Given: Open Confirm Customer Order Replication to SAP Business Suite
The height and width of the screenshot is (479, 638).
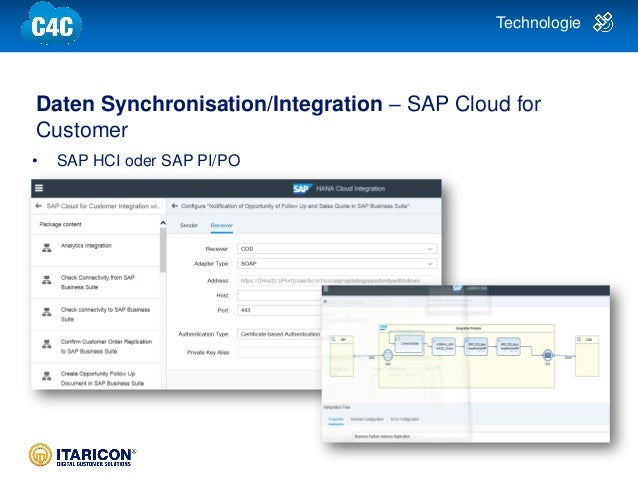Looking at the screenshot, I should click(96, 347).
